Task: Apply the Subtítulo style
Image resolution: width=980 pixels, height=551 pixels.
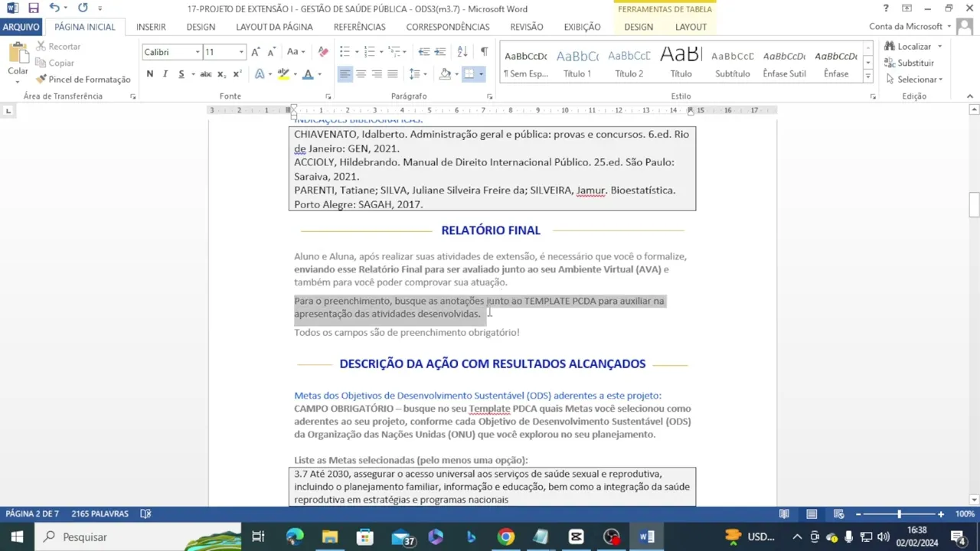Action: pyautogui.click(x=733, y=64)
